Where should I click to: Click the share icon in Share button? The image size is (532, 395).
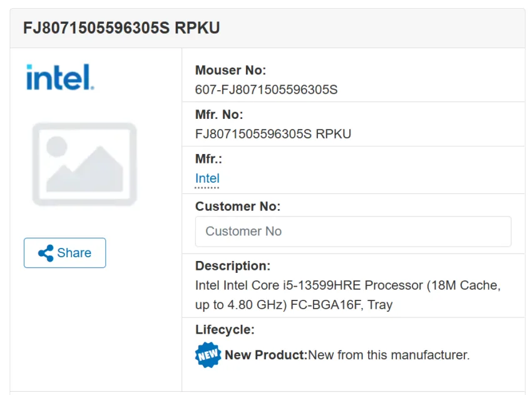click(46, 253)
